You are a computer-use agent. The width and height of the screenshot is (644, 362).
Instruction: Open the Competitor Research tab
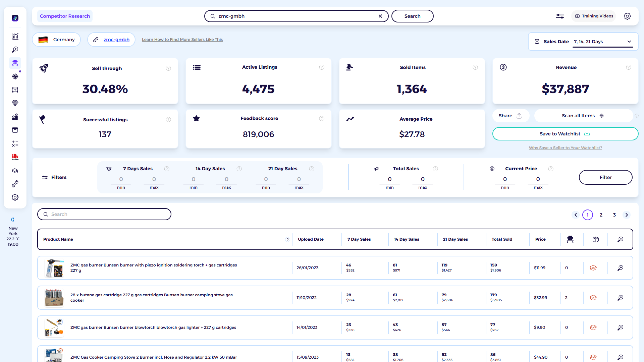(x=65, y=16)
